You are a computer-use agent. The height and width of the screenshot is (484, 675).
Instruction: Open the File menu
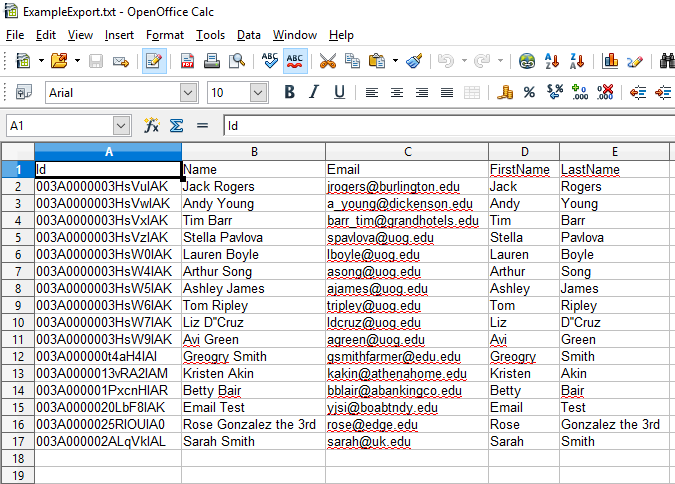[15, 35]
